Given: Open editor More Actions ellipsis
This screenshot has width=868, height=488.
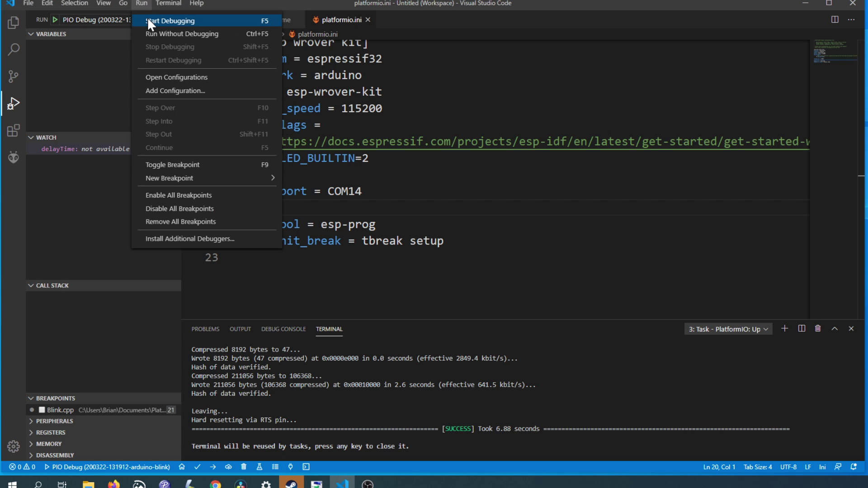Looking at the screenshot, I should 851,19.
